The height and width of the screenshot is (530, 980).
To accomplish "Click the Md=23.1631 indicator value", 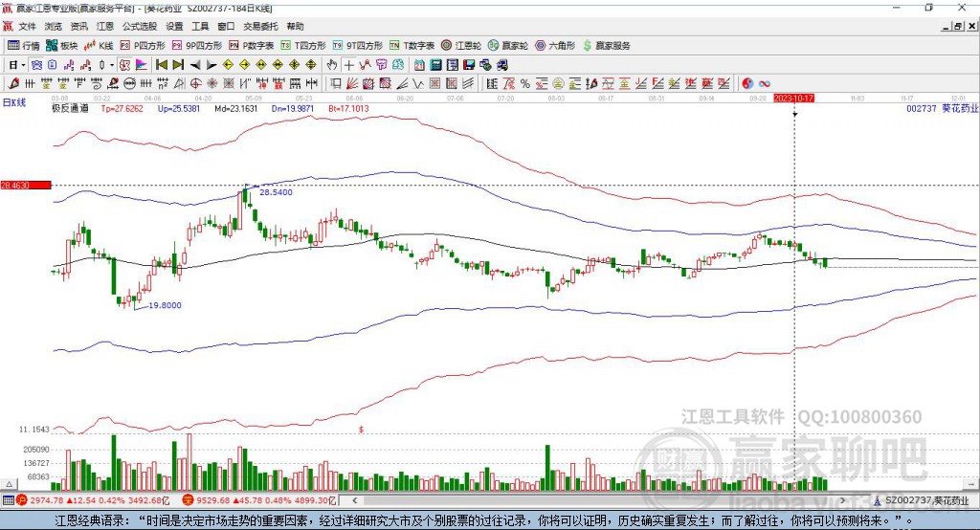I will (x=235, y=108).
